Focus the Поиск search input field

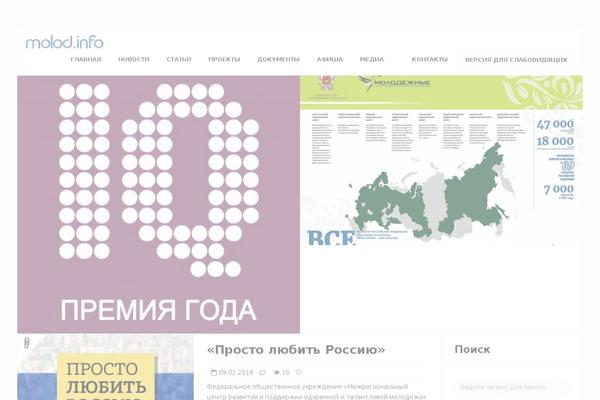[512, 387]
